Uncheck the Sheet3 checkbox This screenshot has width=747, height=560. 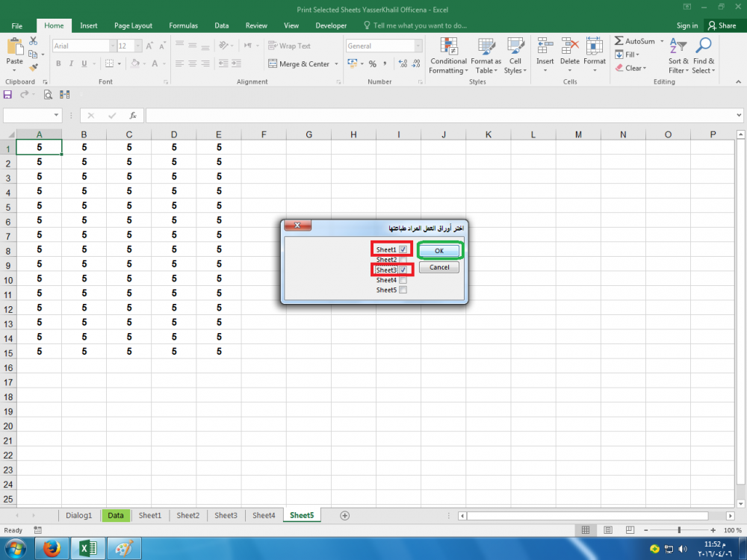[x=403, y=270]
